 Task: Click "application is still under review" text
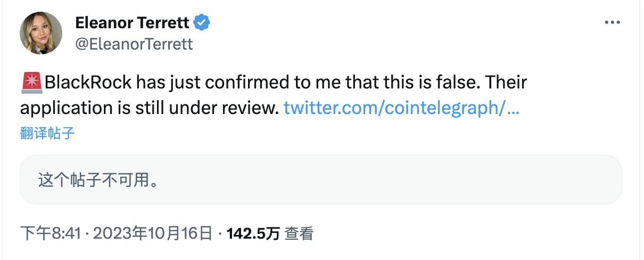coord(149,109)
